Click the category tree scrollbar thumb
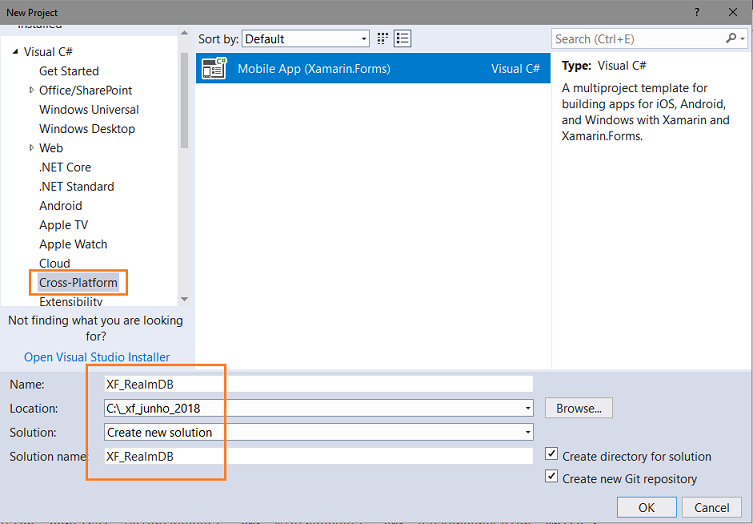The image size is (753, 524). point(184,100)
